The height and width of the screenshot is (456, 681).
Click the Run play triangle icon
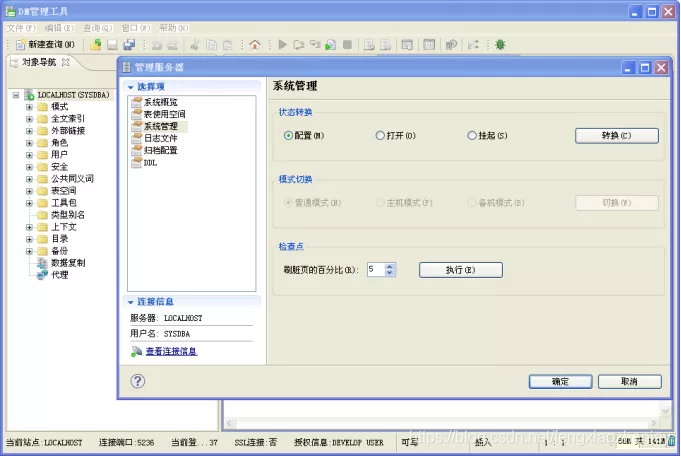(x=282, y=44)
